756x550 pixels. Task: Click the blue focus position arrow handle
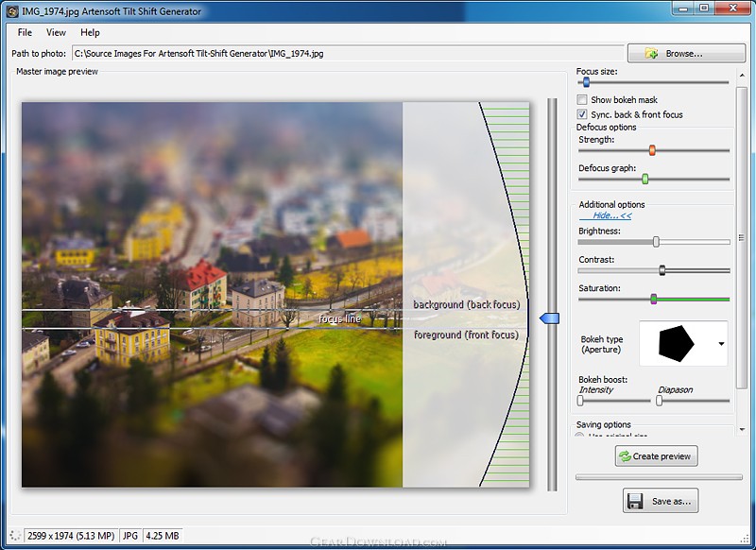coord(549,318)
